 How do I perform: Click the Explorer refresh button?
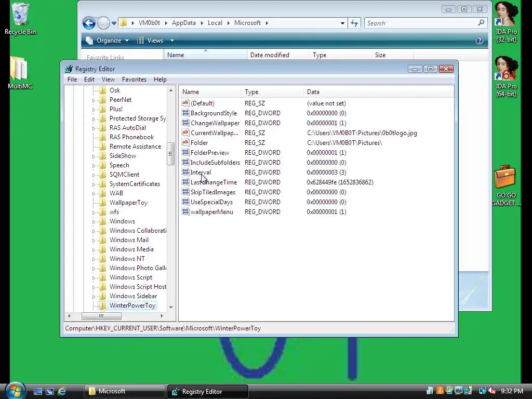tap(354, 23)
